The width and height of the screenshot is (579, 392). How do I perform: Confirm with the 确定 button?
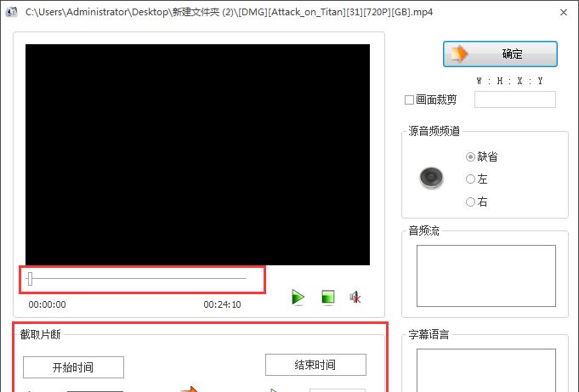(500, 54)
